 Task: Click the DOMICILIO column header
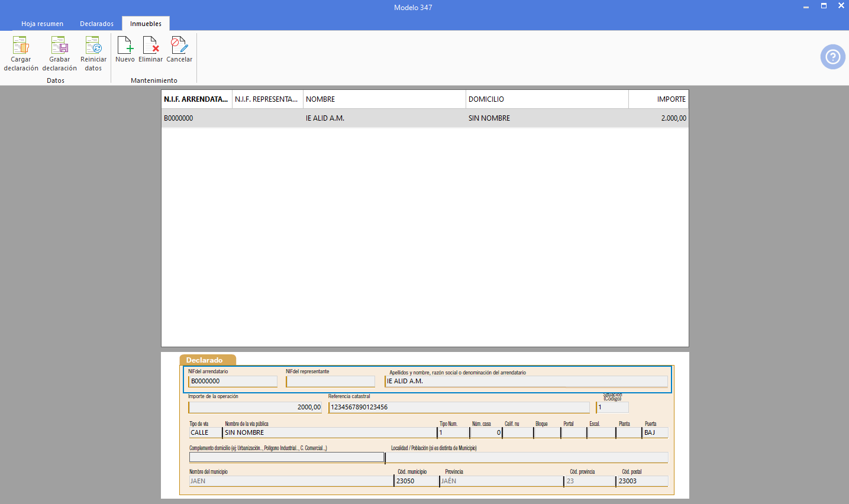tap(547, 99)
